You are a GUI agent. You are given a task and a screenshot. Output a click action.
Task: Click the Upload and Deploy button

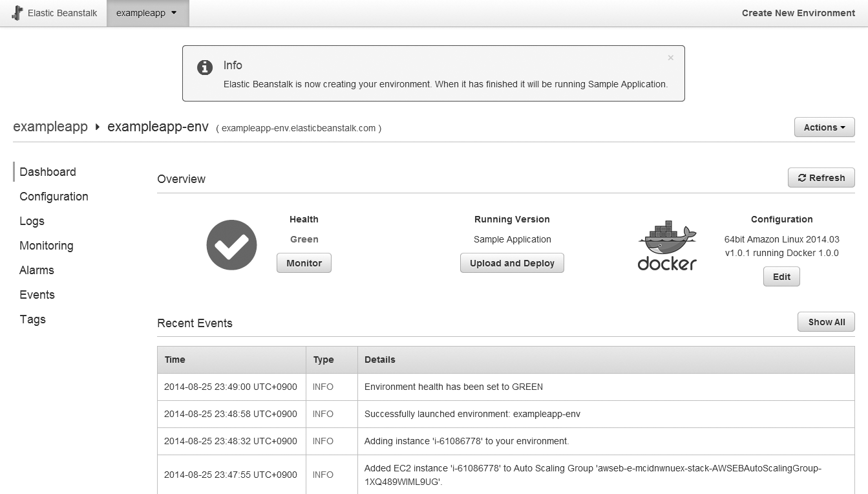[x=512, y=263]
